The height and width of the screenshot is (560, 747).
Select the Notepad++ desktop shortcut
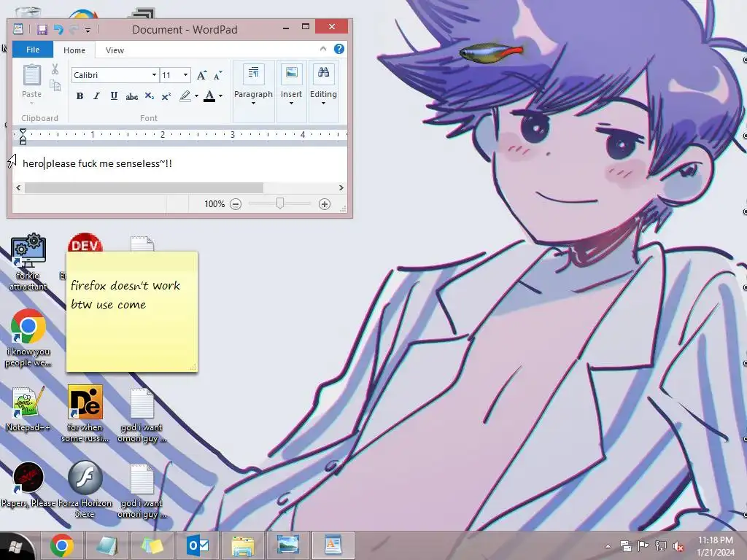pyautogui.click(x=28, y=408)
